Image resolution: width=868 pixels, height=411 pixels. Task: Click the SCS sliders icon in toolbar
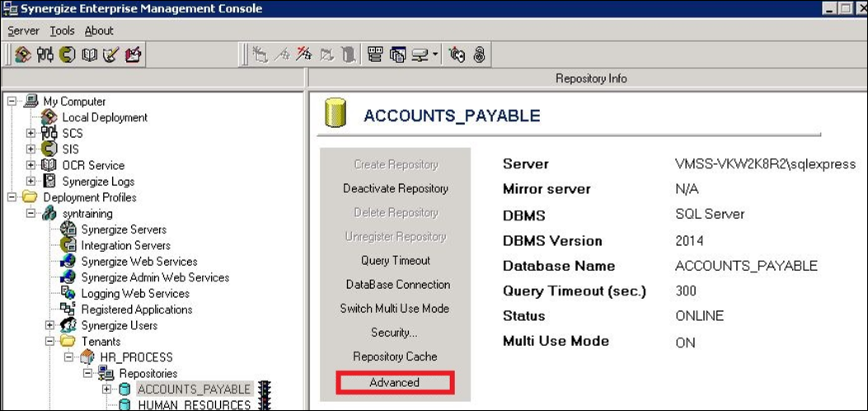pyautogui.click(x=45, y=54)
